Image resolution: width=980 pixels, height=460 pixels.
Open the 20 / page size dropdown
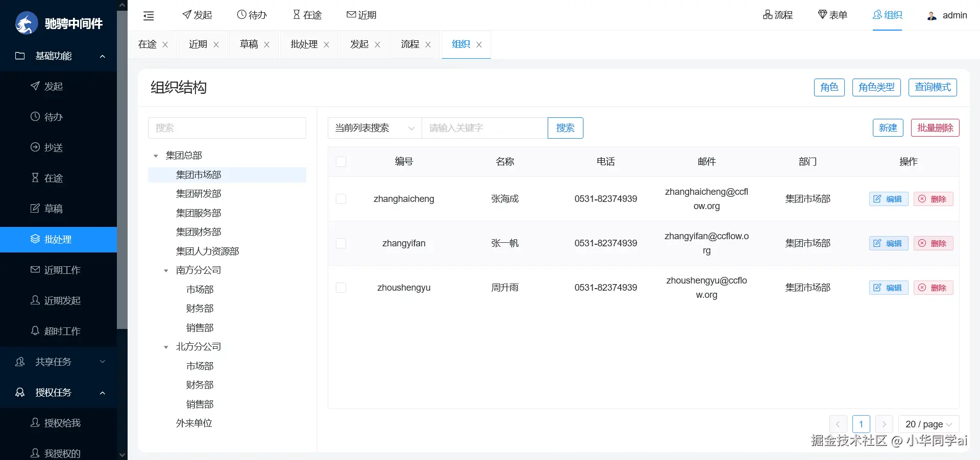(929, 424)
